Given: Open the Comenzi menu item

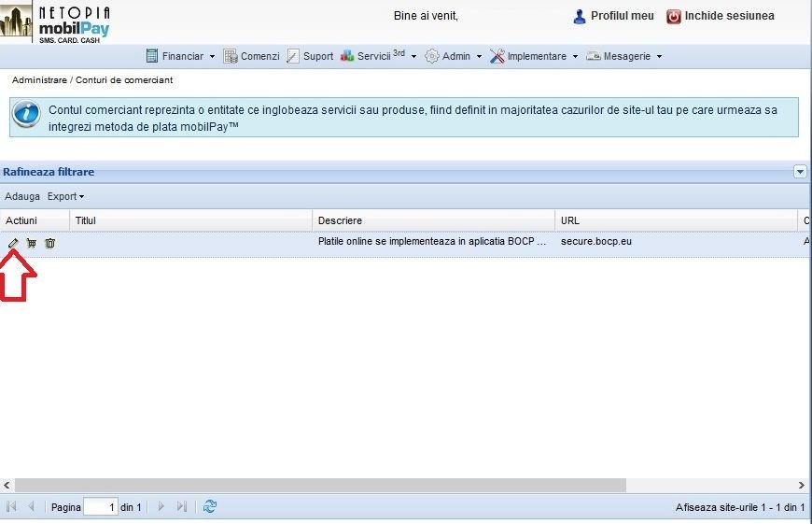Looking at the screenshot, I should point(251,56).
